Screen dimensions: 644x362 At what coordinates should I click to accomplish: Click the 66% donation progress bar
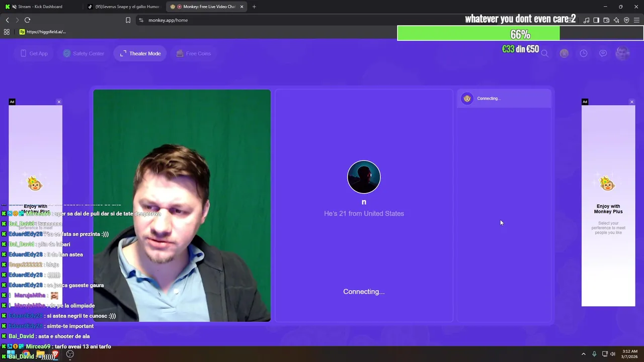(520, 34)
